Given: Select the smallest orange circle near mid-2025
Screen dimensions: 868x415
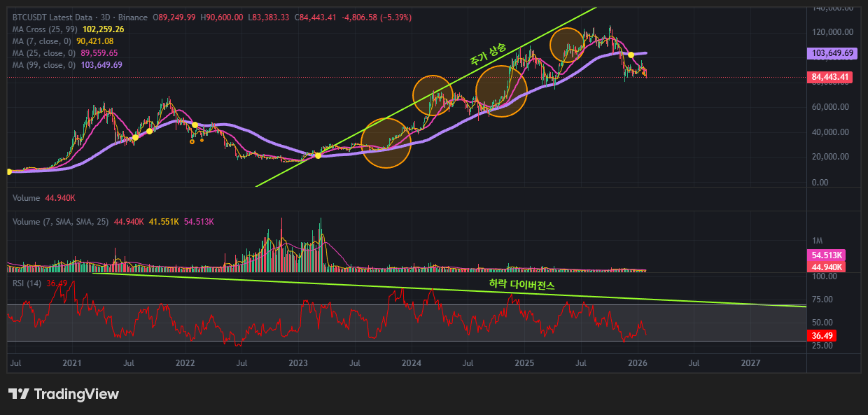Looking at the screenshot, I should pos(568,44).
